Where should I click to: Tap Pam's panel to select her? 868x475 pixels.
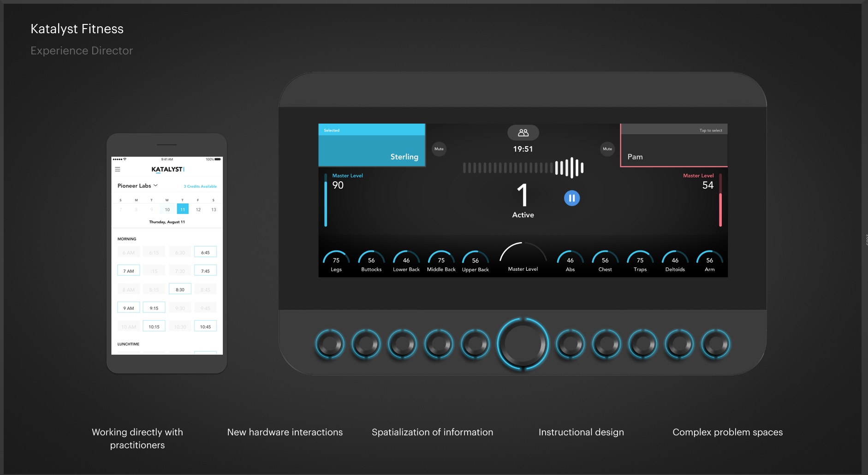(674, 145)
